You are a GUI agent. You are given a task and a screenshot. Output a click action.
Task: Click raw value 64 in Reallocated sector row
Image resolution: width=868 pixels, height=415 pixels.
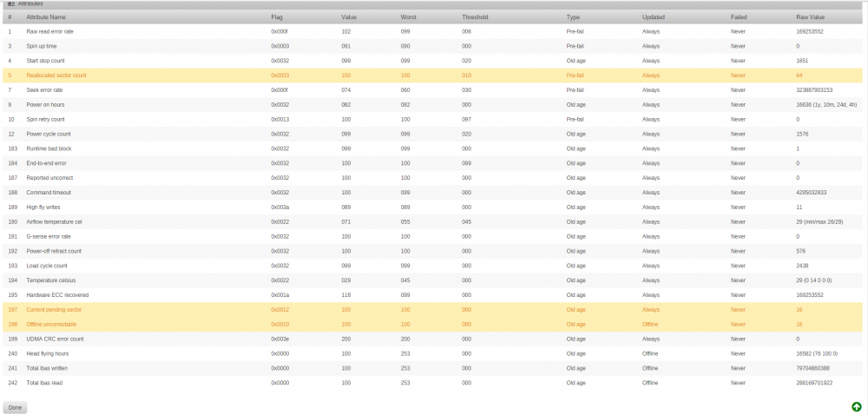point(799,76)
